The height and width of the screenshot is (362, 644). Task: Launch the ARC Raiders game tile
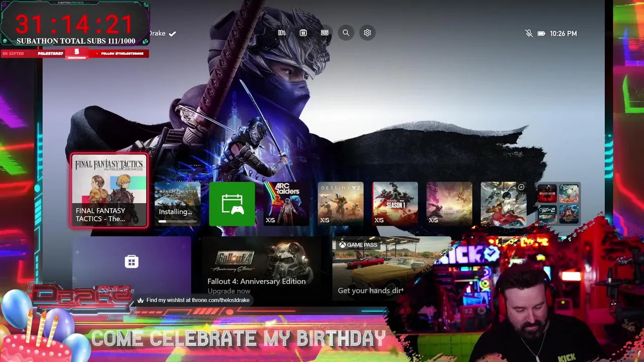coord(286,204)
